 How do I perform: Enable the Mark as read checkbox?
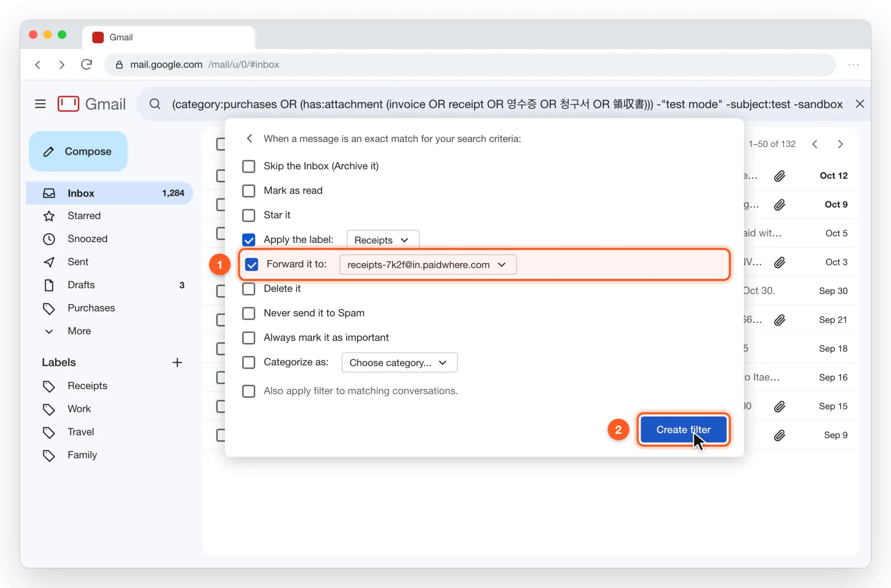(x=248, y=191)
